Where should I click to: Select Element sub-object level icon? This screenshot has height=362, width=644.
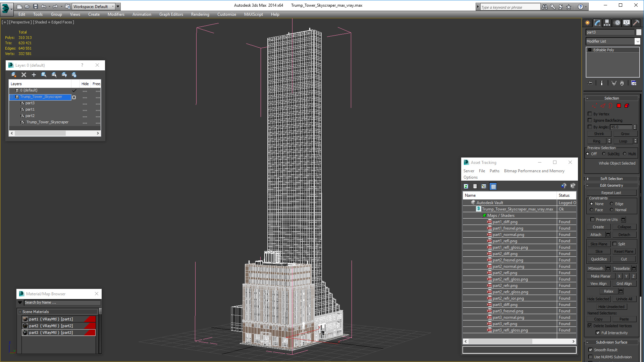pos(627,106)
